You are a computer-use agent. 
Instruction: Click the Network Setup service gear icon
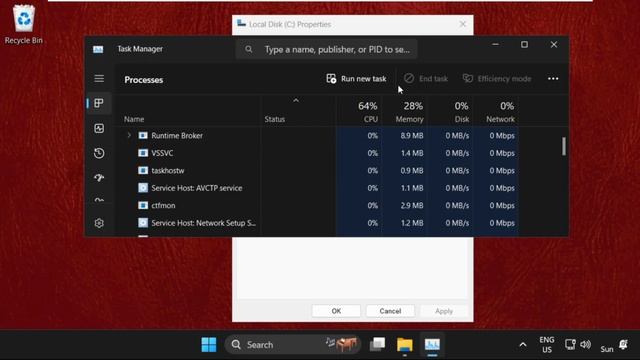click(143, 223)
